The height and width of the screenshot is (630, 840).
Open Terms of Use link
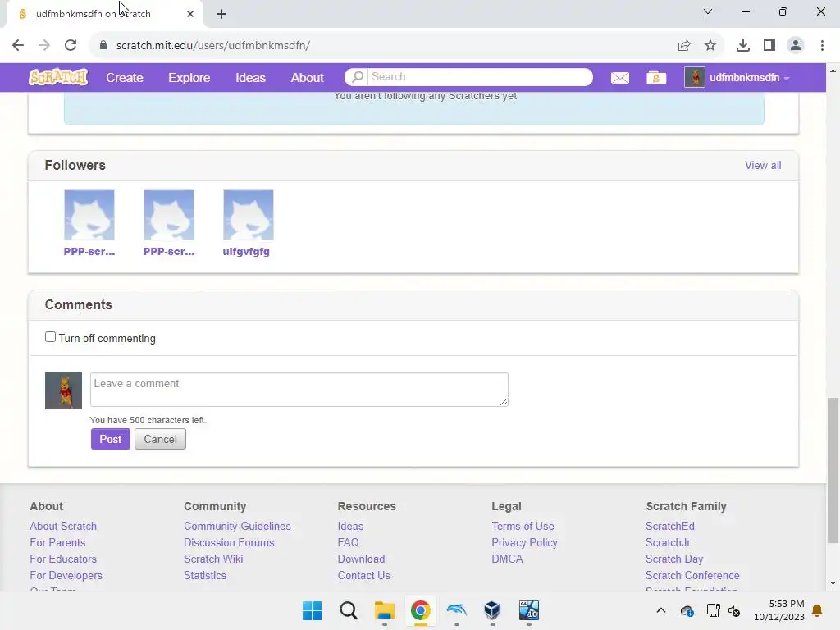(523, 526)
